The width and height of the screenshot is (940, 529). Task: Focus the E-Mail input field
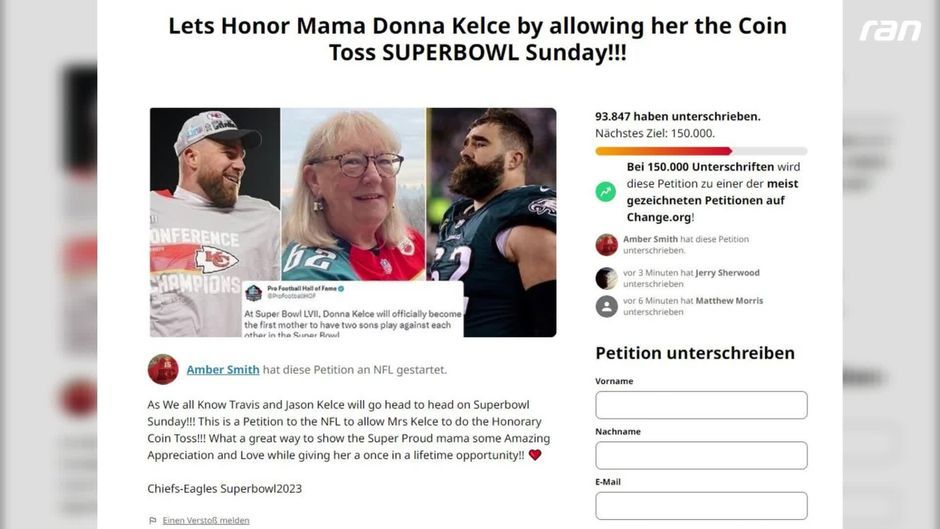[701, 505]
